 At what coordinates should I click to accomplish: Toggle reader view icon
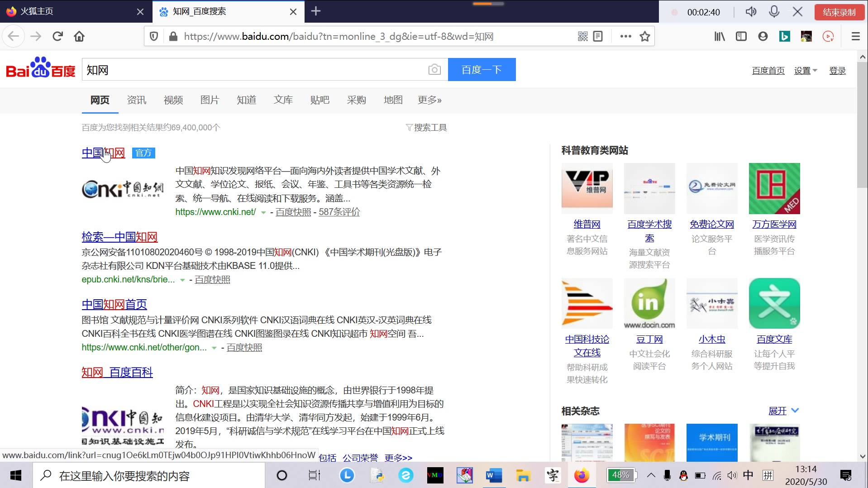[598, 36]
